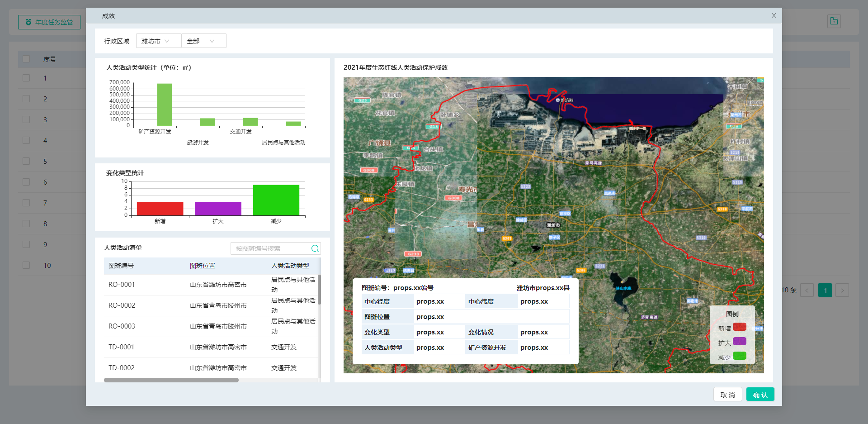Open the 全部 district dropdown
This screenshot has height=424, width=868.
tap(203, 41)
